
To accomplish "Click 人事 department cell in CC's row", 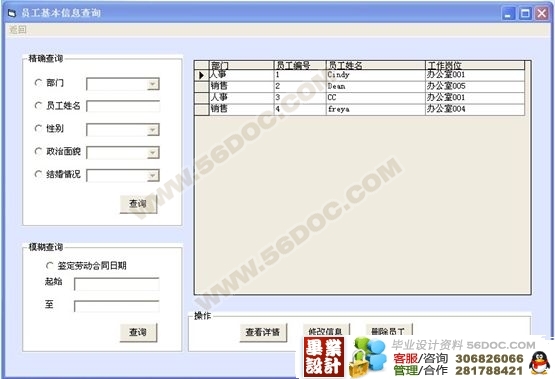I will 241,98.
